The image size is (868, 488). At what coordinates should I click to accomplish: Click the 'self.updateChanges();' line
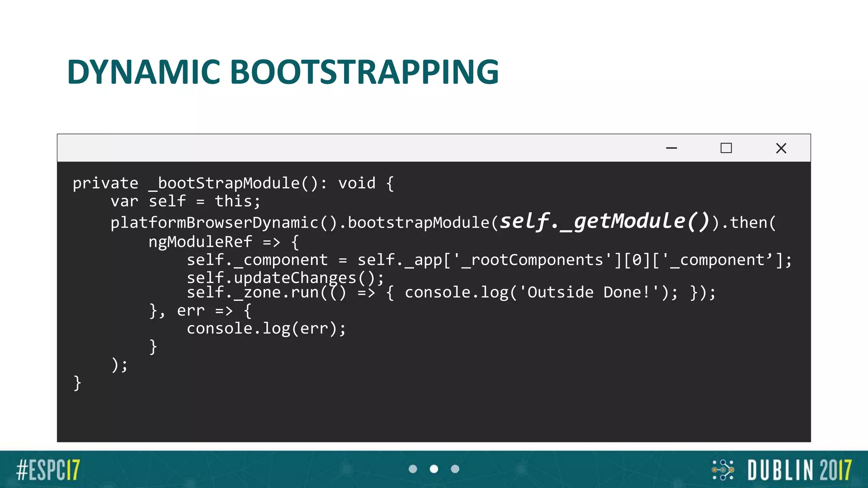[285, 278]
